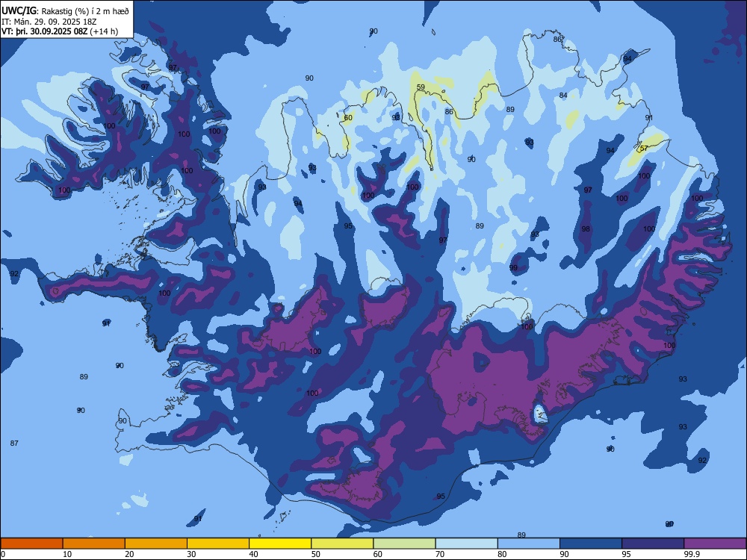Click the 95–99.9 dark navy legend swatch
Viewport: 747px width, 560px height.
point(653,544)
